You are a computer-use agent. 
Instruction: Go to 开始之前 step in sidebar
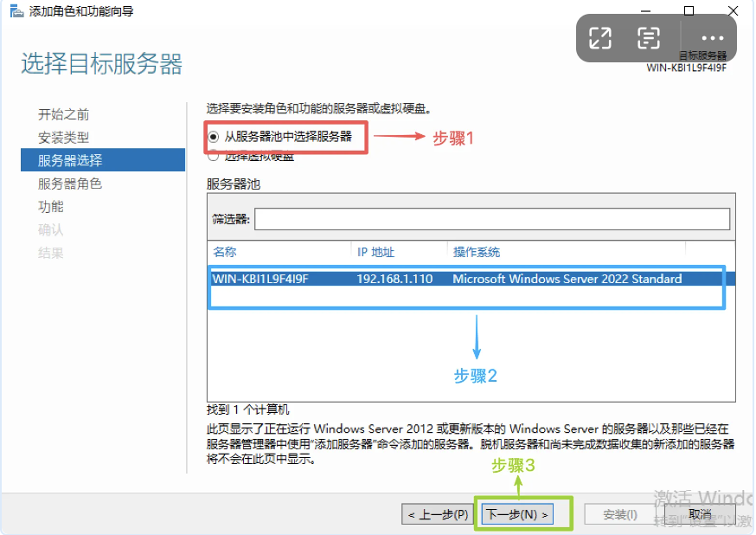tap(63, 114)
